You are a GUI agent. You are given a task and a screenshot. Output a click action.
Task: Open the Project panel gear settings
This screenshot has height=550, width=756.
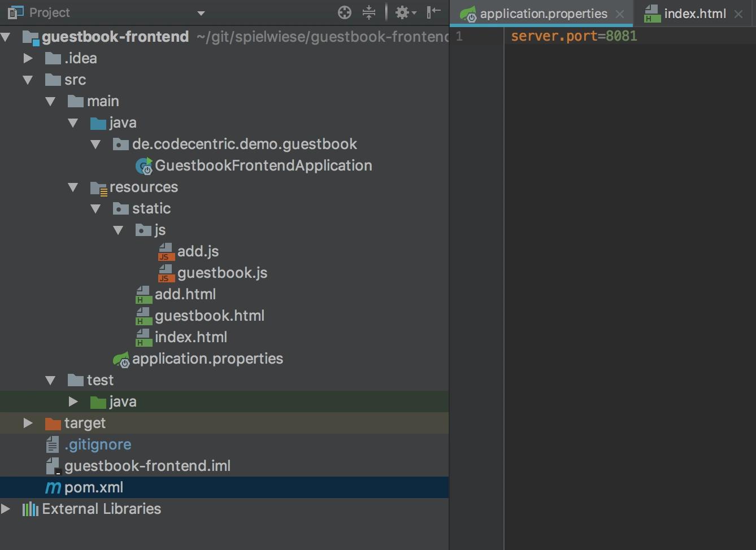pos(404,12)
